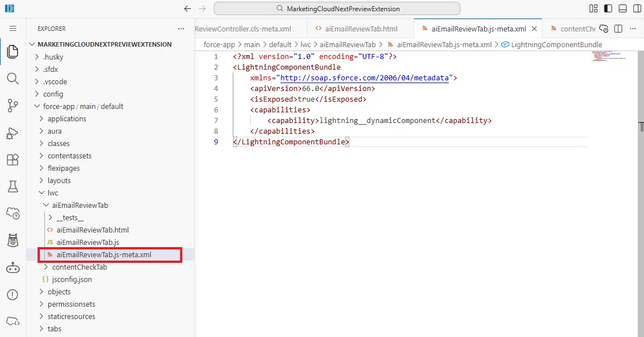Open the Code Analyzer bear icon
644x337 pixels.
[x=13, y=240]
